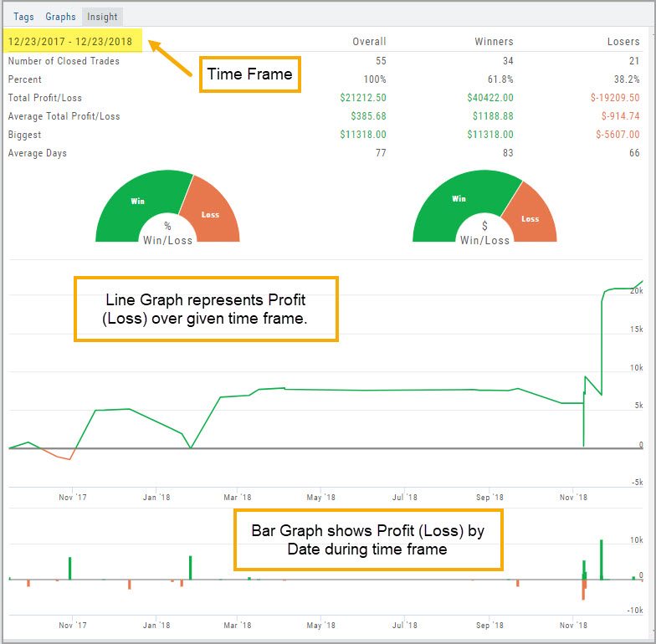Switch to the Graphs tab

click(x=60, y=17)
